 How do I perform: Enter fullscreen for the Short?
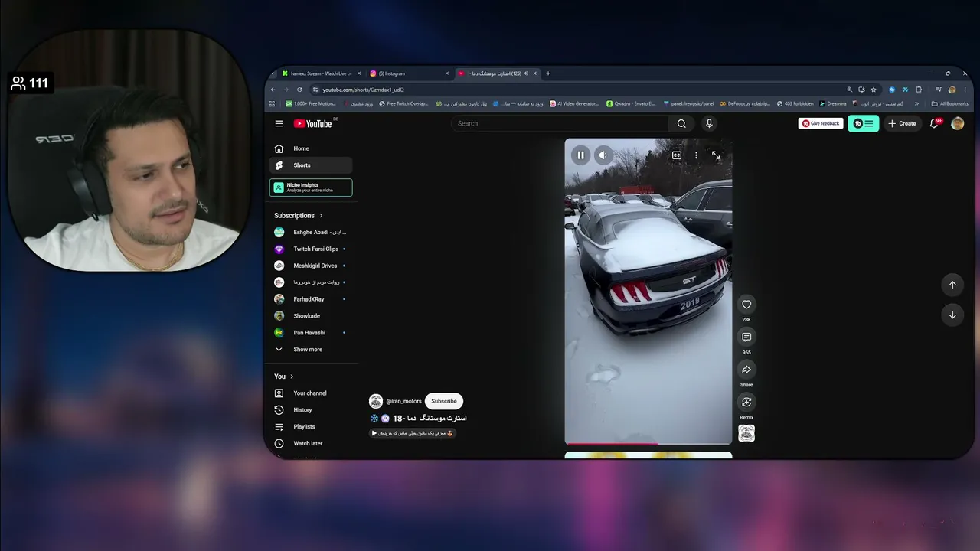click(716, 155)
